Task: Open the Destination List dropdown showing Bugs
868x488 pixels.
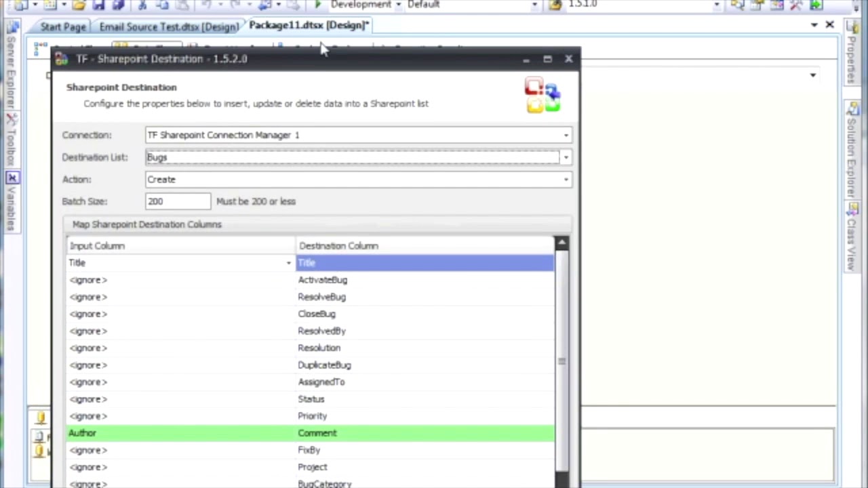Action: tap(566, 157)
